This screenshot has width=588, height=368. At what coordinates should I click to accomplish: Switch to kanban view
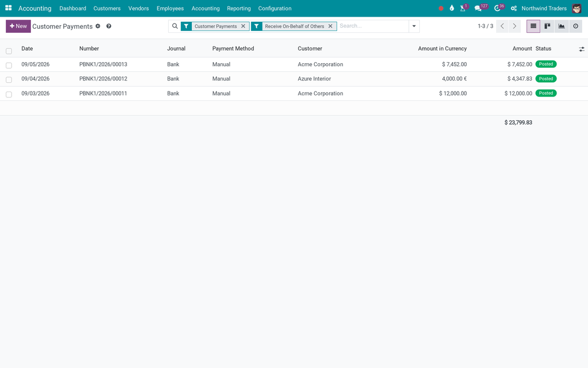[x=547, y=26]
